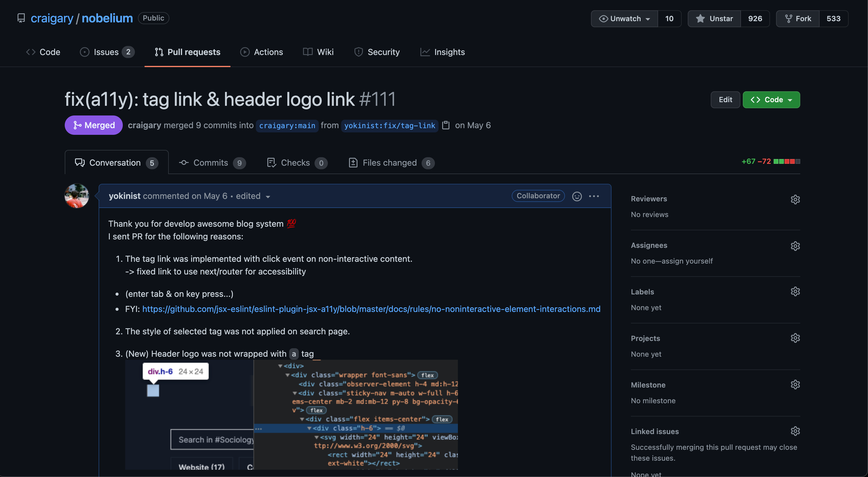Open the nobelium repository link

pyautogui.click(x=107, y=18)
